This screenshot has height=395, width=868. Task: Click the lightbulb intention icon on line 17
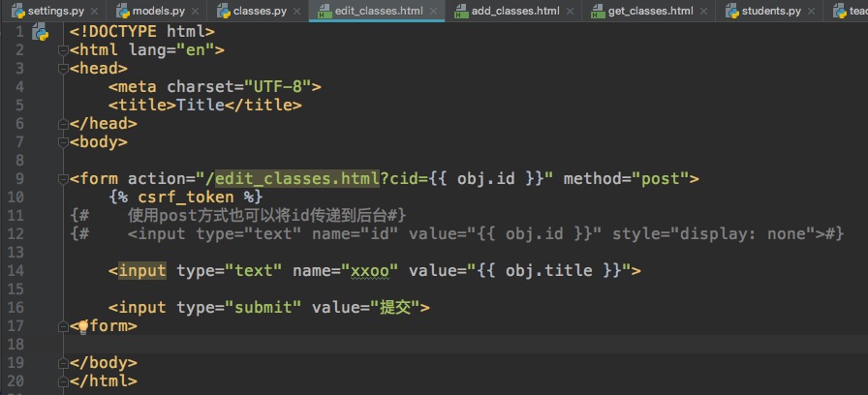point(83,326)
